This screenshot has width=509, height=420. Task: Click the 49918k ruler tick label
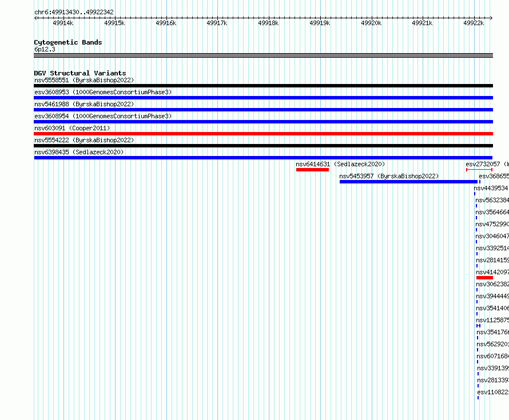268,23
